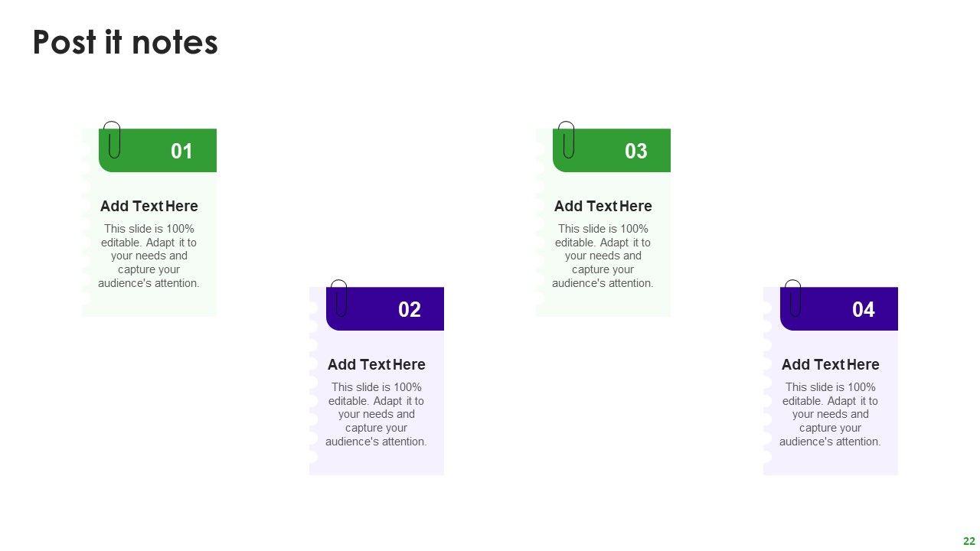Select the number 04 on the purple banner
The width and height of the screenshot is (980, 551).
pyautogui.click(x=864, y=309)
